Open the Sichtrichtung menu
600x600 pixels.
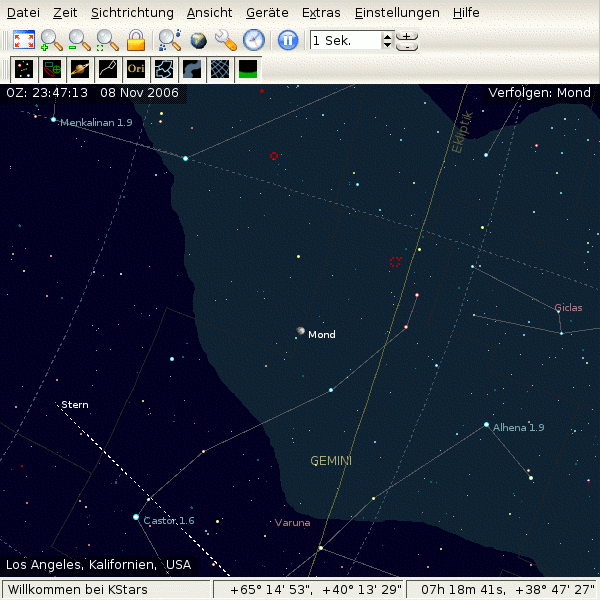click(132, 13)
